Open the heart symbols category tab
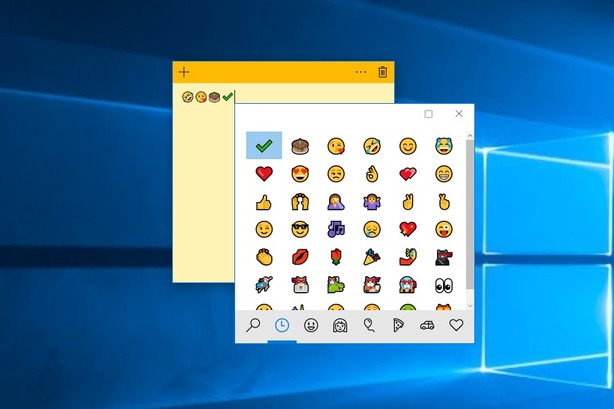The image size is (614, 409). (456, 325)
